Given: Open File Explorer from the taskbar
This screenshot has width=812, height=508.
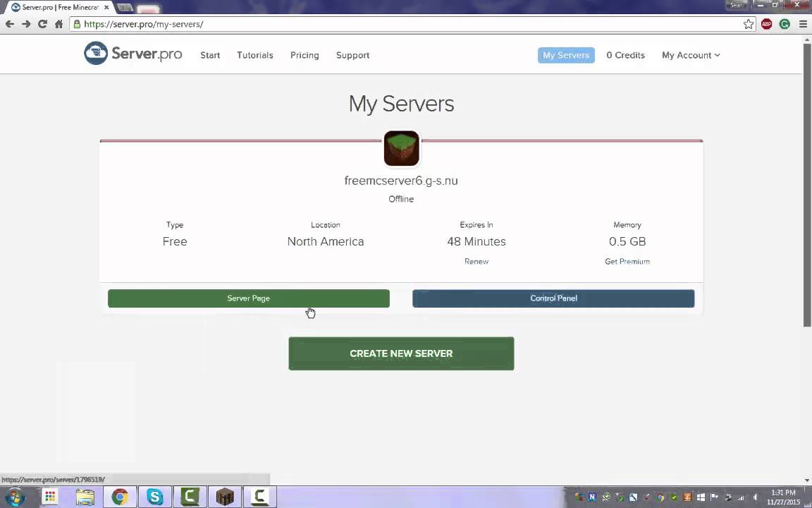Looking at the screenshot, I should (x=85, y=497).
